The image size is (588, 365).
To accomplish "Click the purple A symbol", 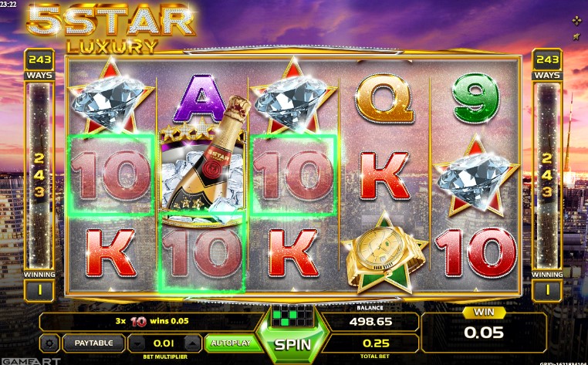I will [201, 98].
